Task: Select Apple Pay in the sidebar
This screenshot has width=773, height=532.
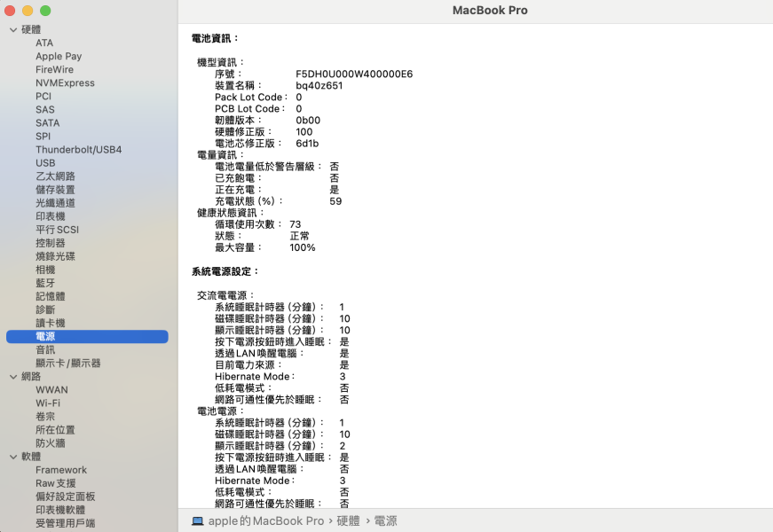Action: point(59,56)
